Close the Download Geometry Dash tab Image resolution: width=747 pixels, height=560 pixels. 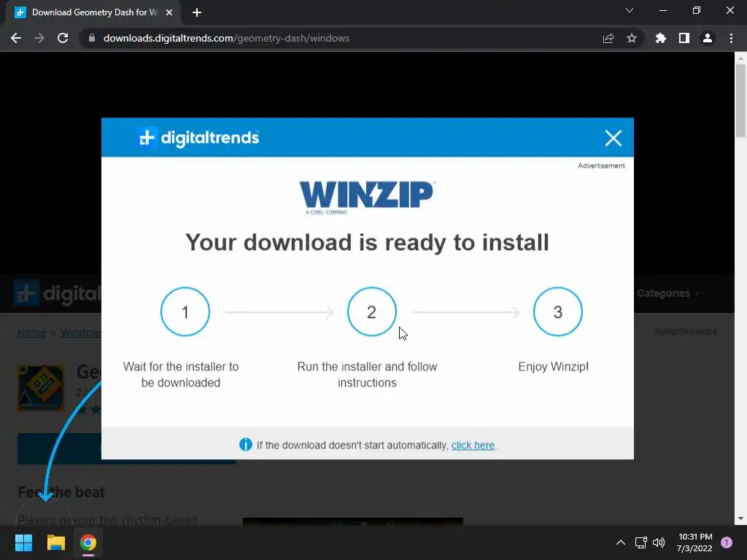(169, 12)
